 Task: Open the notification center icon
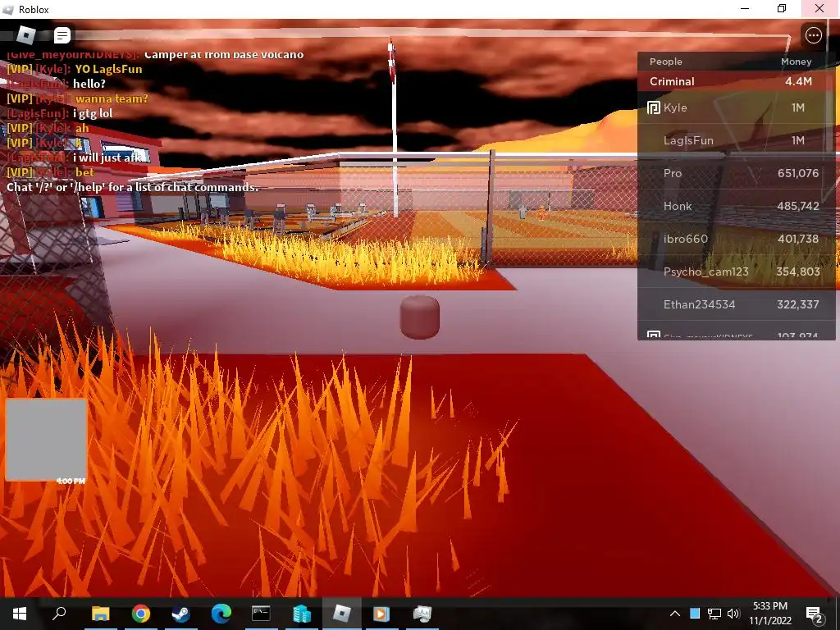(x=815, y=614)
